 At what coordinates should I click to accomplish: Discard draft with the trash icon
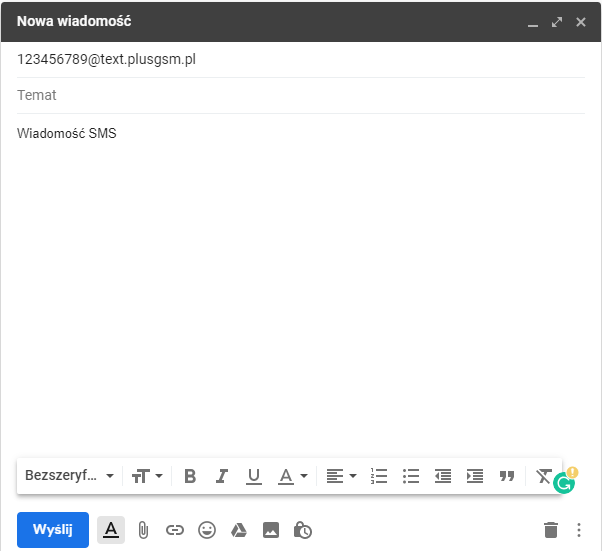[550, 530]
